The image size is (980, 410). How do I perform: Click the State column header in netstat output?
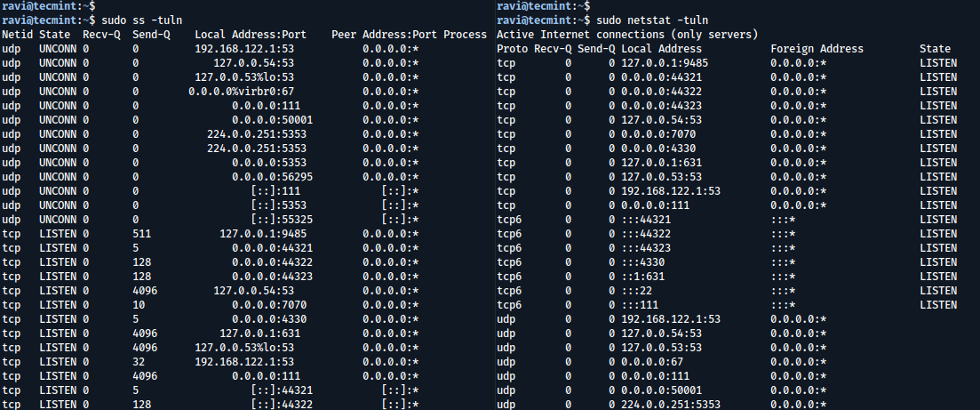point(936,49)
